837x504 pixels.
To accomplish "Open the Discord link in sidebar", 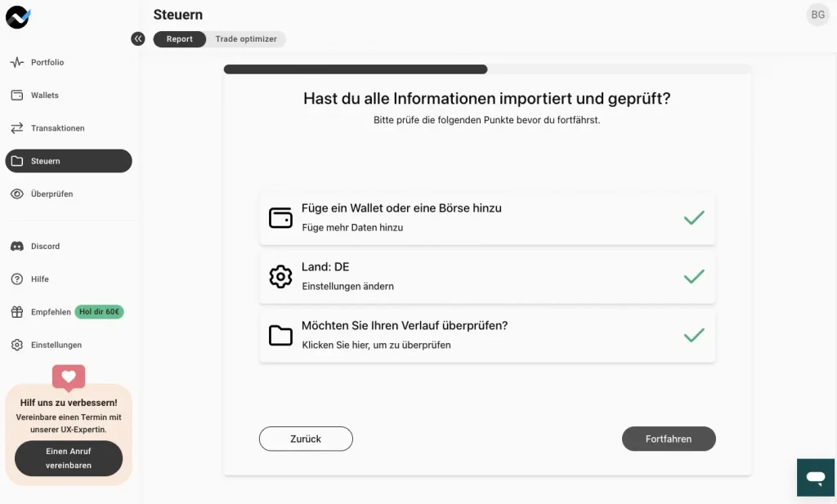I will click(x=45, y=246).
